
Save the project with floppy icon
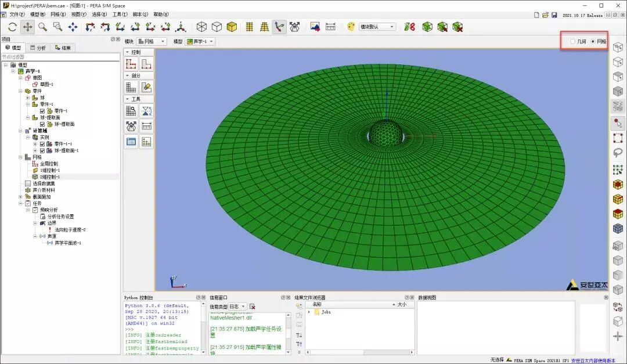click(x=554, y=15)
